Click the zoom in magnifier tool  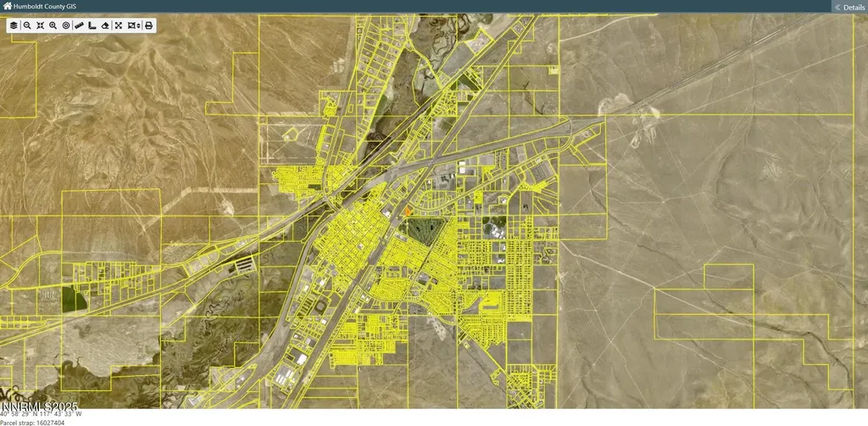coord(53,25)
